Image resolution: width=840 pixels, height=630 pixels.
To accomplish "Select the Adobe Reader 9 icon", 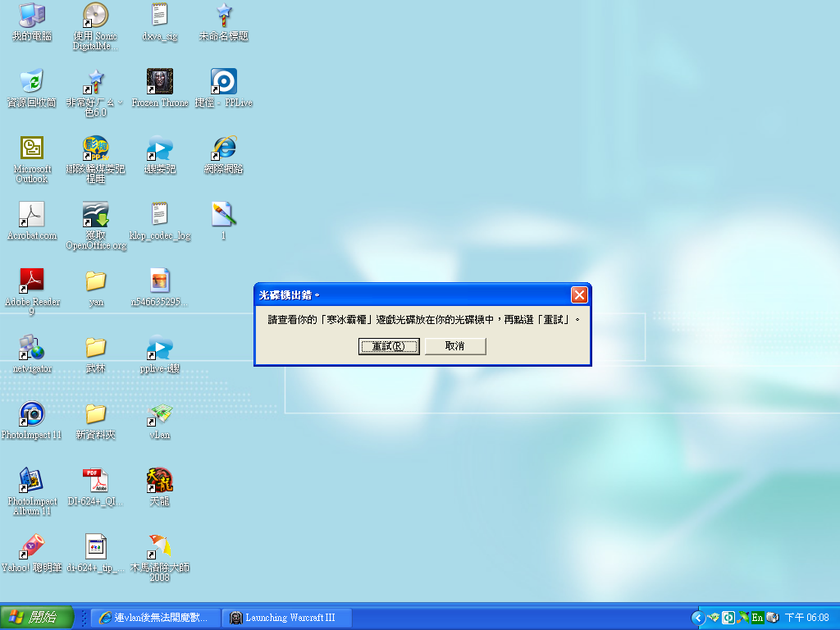I will point(32,281).
